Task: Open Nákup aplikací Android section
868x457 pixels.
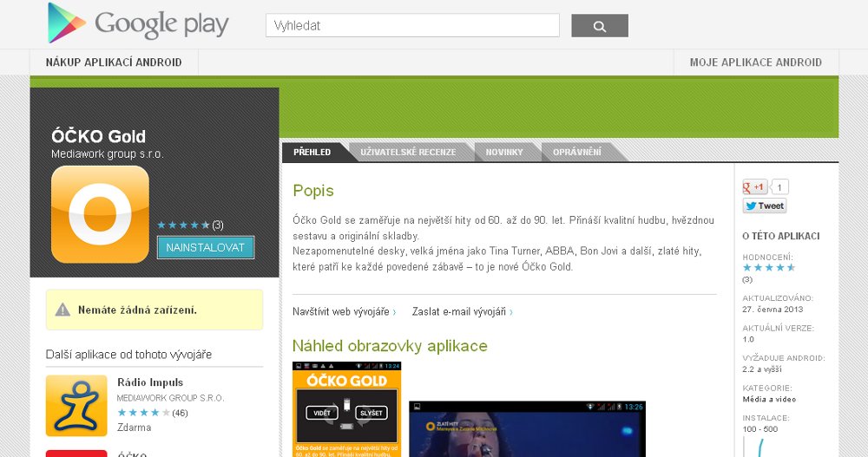Action: [x=114, y=62]
